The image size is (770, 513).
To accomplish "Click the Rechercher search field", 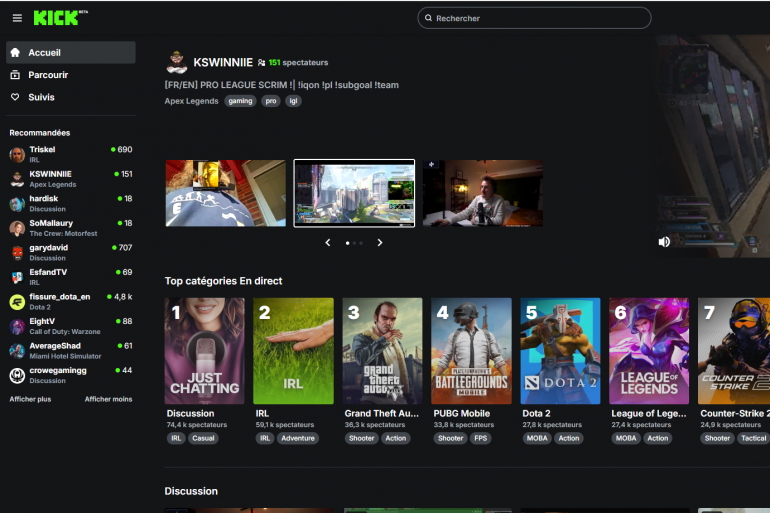I will (x=534, y=18).
